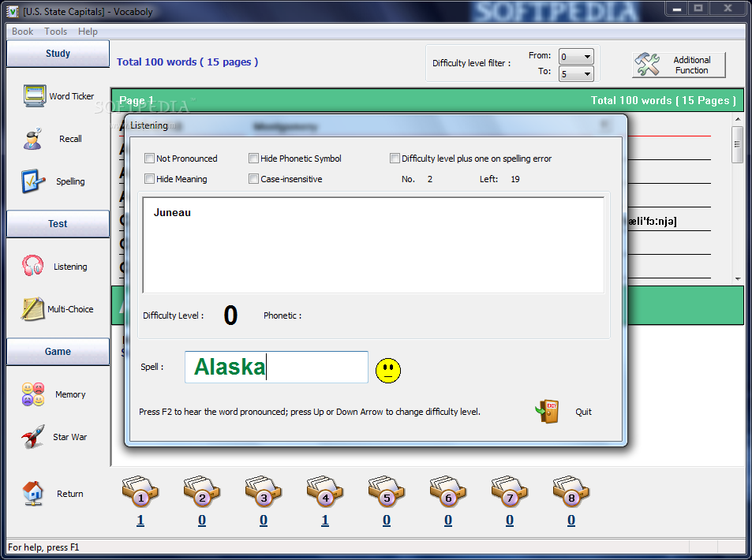Open the Multi-Choice test notepad icon

point(32,308)
